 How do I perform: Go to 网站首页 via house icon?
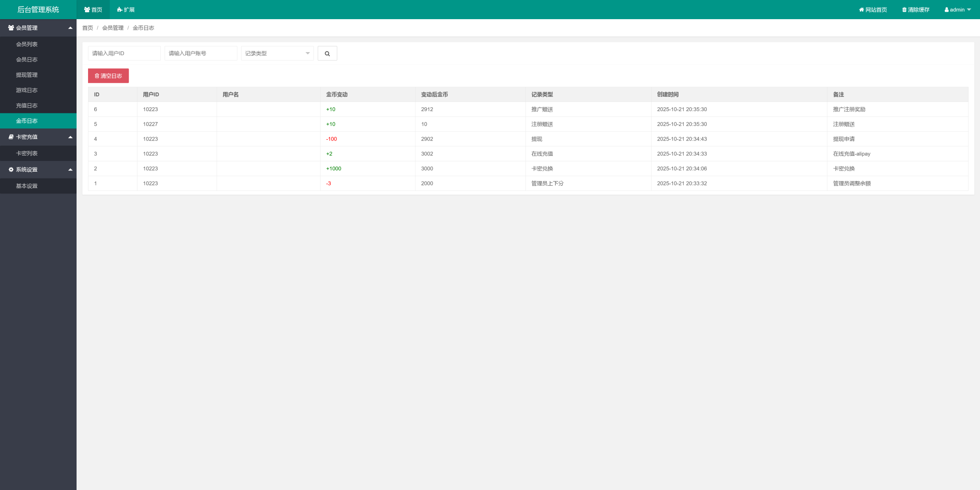(x=873, y=10)
